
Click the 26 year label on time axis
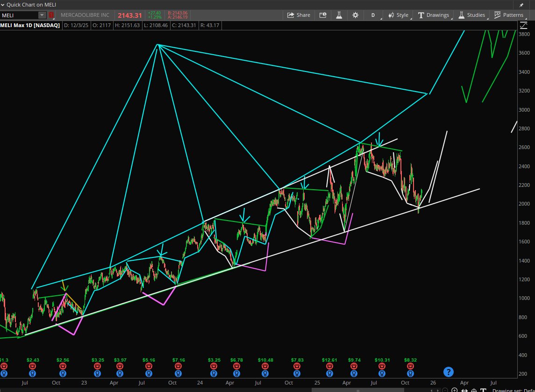coord(433,383)
